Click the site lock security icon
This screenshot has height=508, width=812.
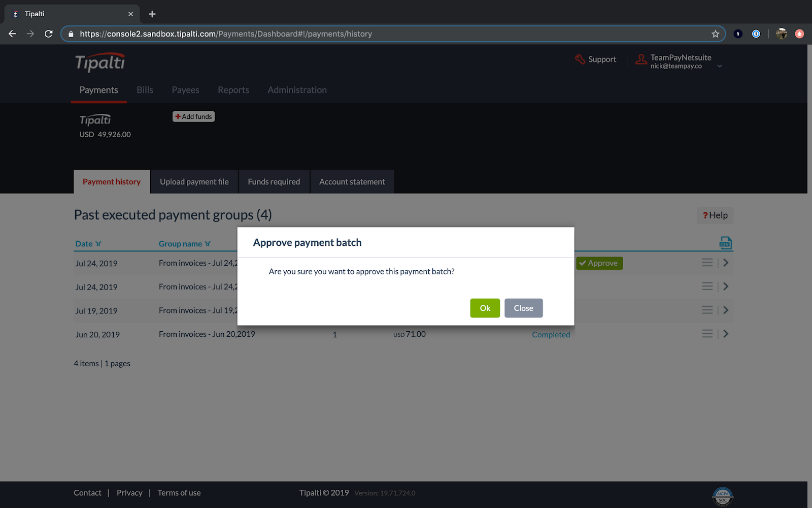(71, 34)
